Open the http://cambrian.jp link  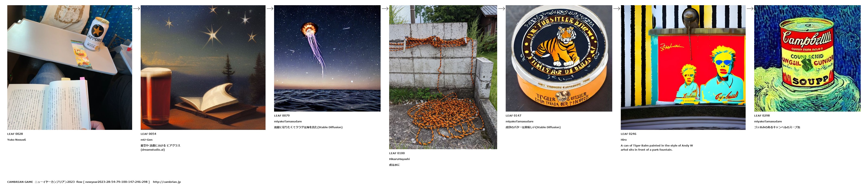click(167, 182)
